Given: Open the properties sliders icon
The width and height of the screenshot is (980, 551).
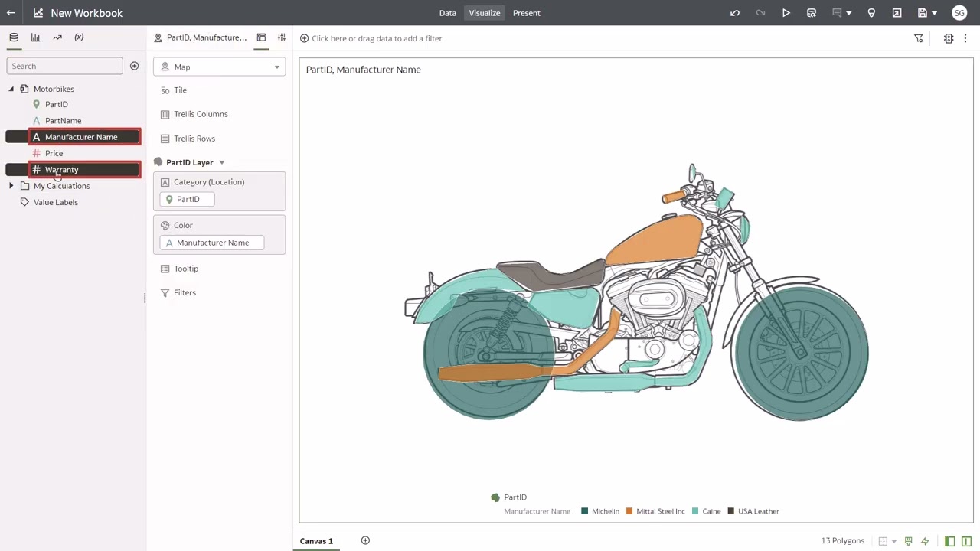Looking at the screenshot, I should (x=282, y=37).
